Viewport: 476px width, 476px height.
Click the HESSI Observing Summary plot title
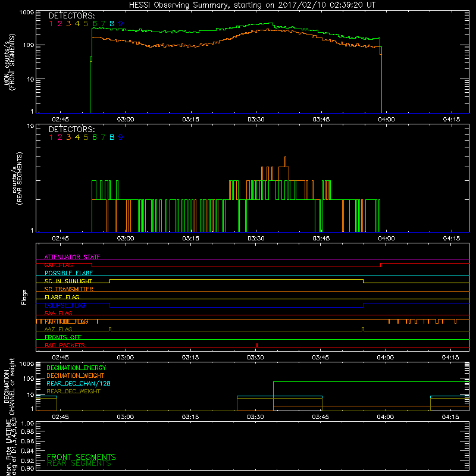tap(252, 5)
